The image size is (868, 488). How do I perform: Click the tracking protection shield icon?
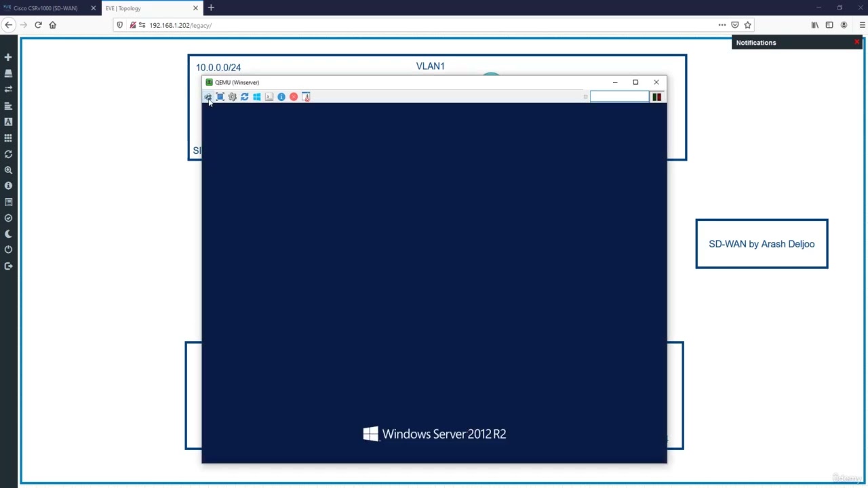[x=120, y=25]
